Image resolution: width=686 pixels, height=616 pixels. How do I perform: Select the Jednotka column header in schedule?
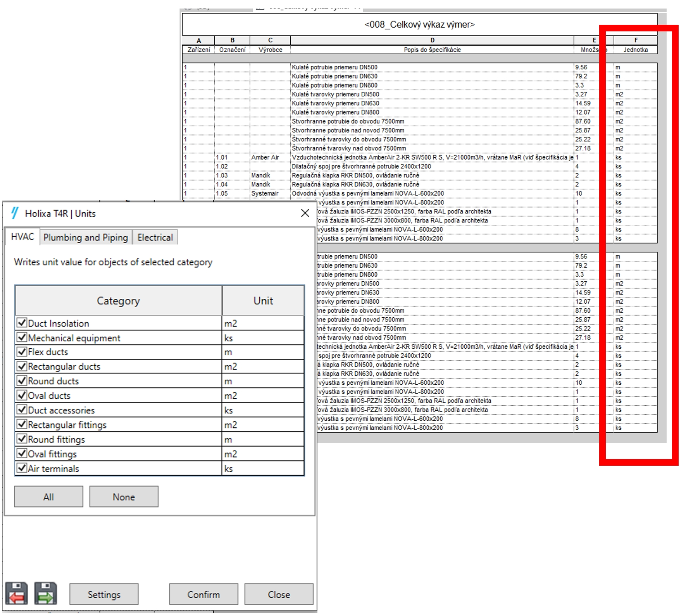(x=635, y=50)
